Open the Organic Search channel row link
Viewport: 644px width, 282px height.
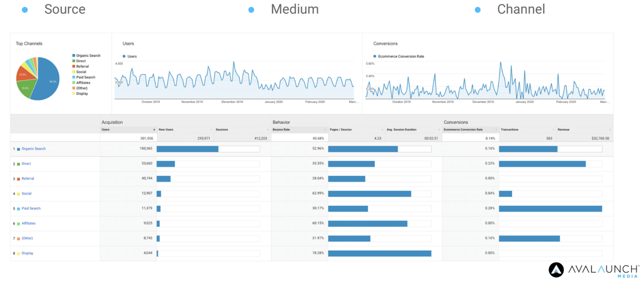(34, 149)
